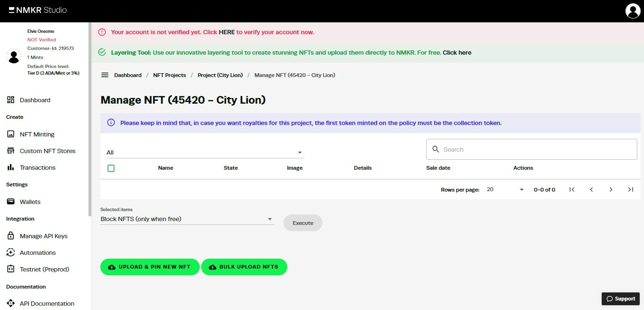This screenshot has height=310, width=644.
Task: Open the Rows per page dropdown
Action: coord(505,189)
